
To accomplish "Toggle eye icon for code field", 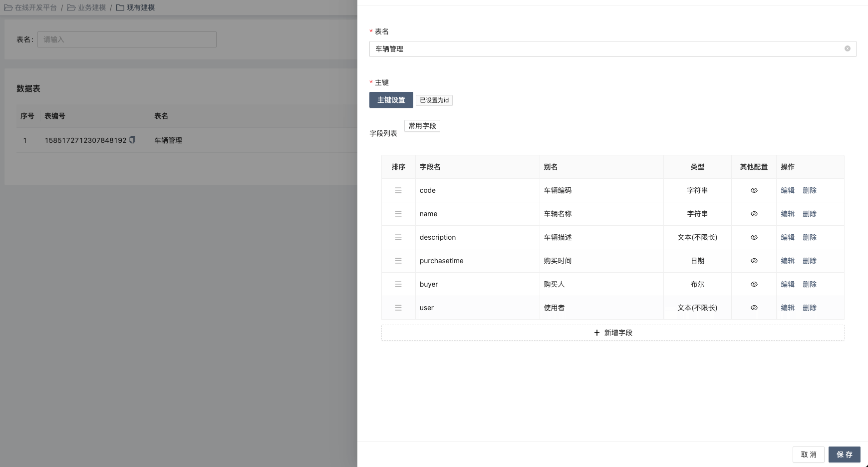I will tap(754, 190).
